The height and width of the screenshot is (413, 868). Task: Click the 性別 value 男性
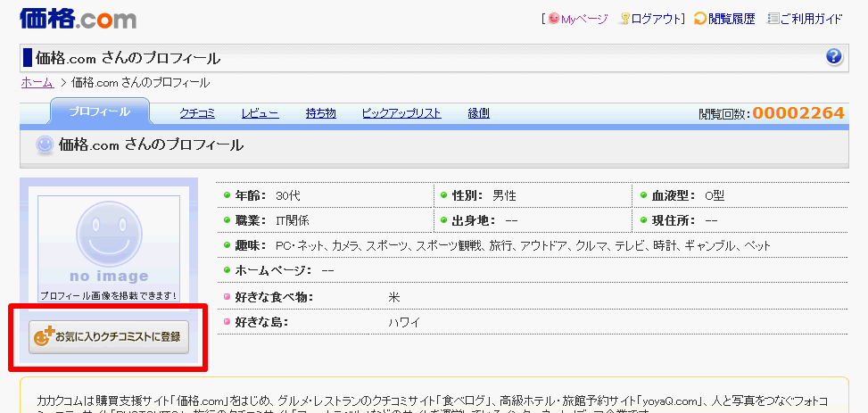pyautogui.click(x=504, y=194)
